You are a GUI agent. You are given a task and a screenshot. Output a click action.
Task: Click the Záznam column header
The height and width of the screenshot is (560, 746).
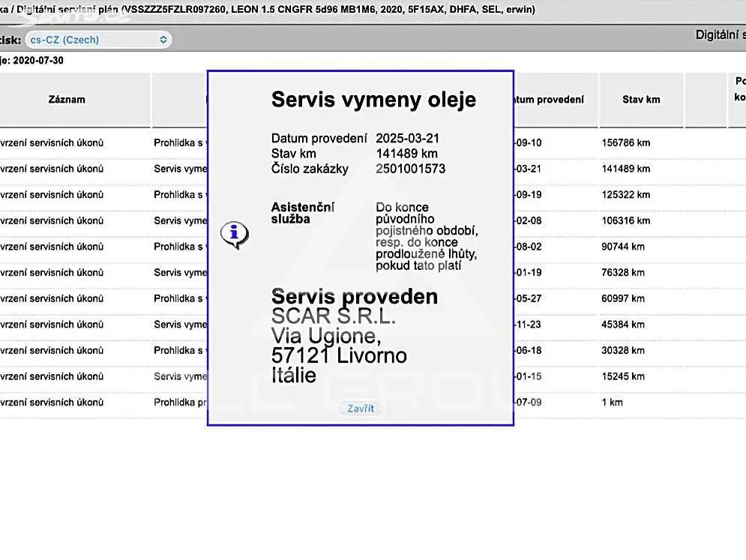tap(67, 100)
